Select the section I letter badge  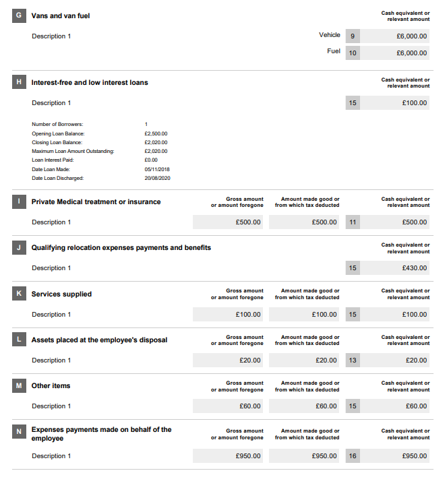pyautogui.click(x=19, y=201)
